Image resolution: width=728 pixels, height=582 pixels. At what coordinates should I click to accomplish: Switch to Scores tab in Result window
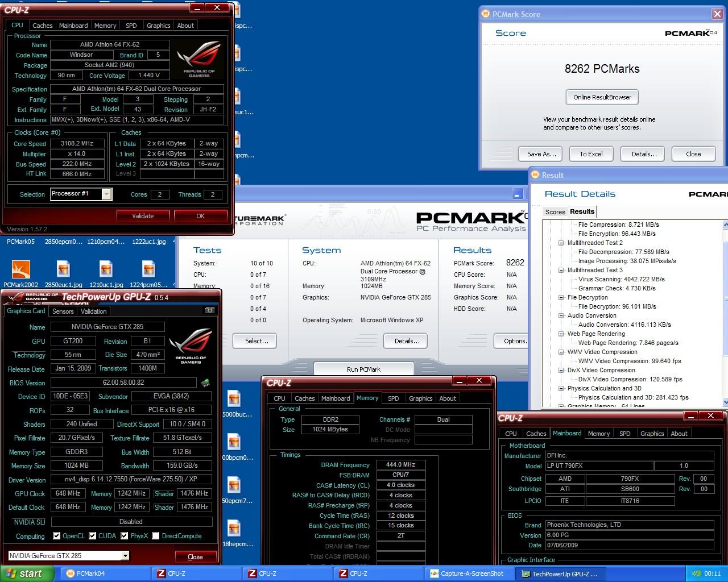point(555,212)
